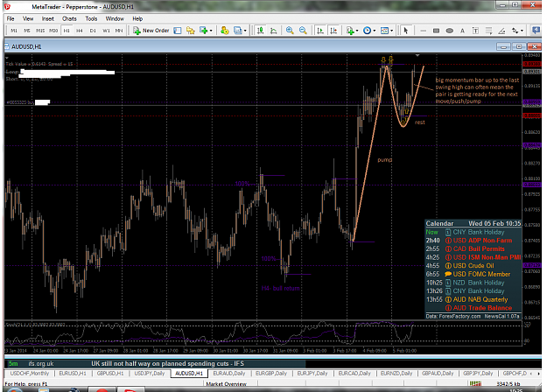The width and height of the screenshot is (547, 392).
Task: Open the New Order dialog
Action: (x=151, y=31)
